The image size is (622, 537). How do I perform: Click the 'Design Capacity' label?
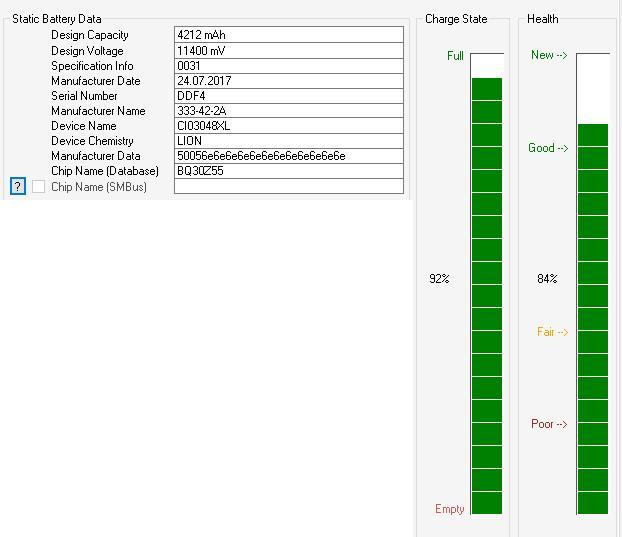pos(90,35)
